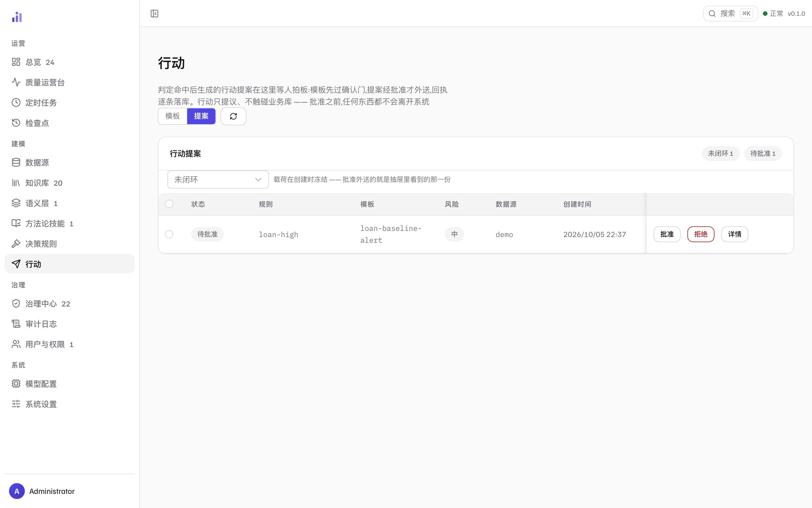Viewport: 812px width, 508px height.
Task: Reject the loan-high proposal with 拒绝
Action: pos(701,234)
